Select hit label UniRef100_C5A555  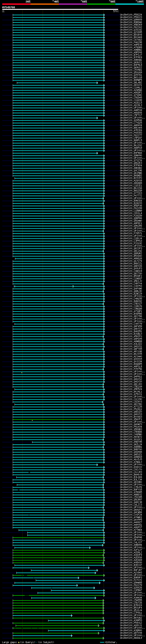coord(131,600)
